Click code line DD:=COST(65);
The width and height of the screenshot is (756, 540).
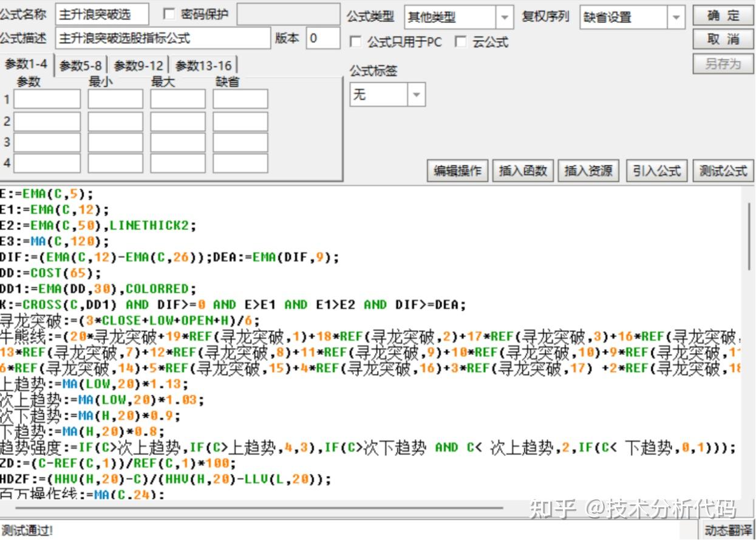[51, 273]
